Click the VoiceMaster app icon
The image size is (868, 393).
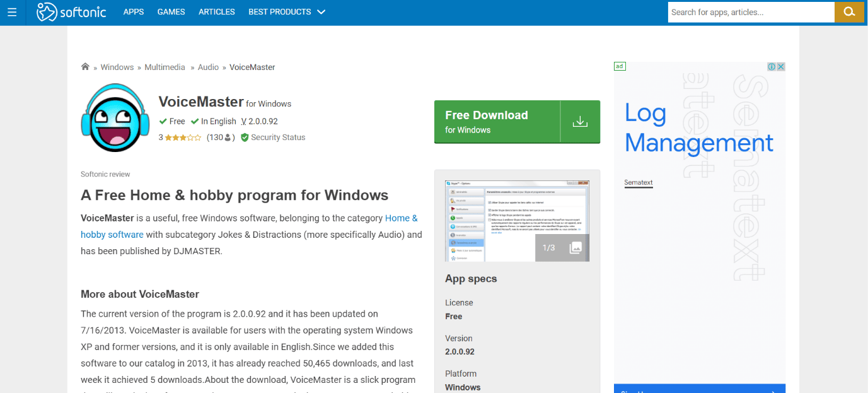114,118
